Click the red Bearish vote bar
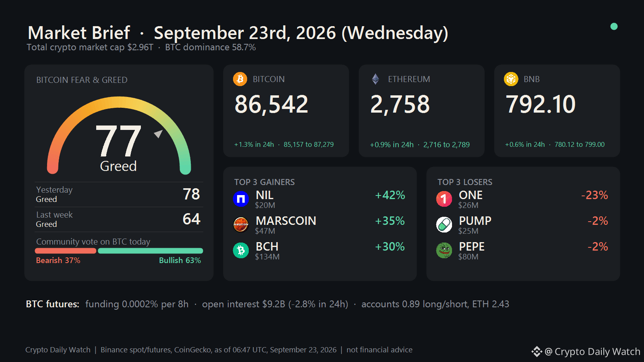Screen dimensions: 644x362 coord(66,251)
